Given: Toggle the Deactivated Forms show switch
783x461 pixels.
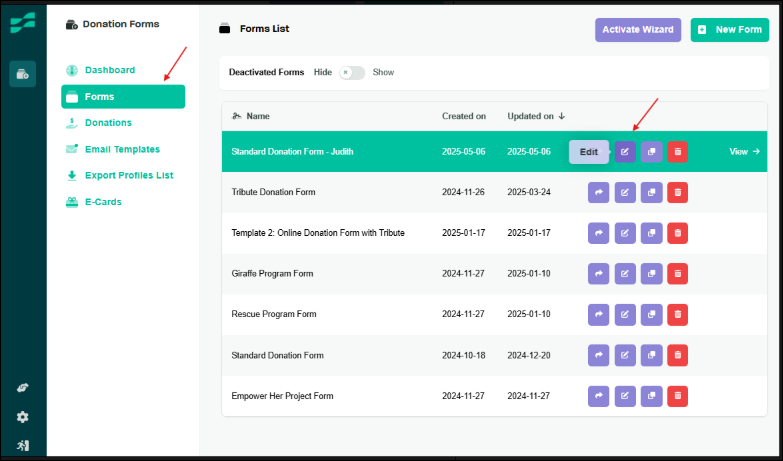Looking at the screenshot, I should pyautogui.click(x=352, y=73).
